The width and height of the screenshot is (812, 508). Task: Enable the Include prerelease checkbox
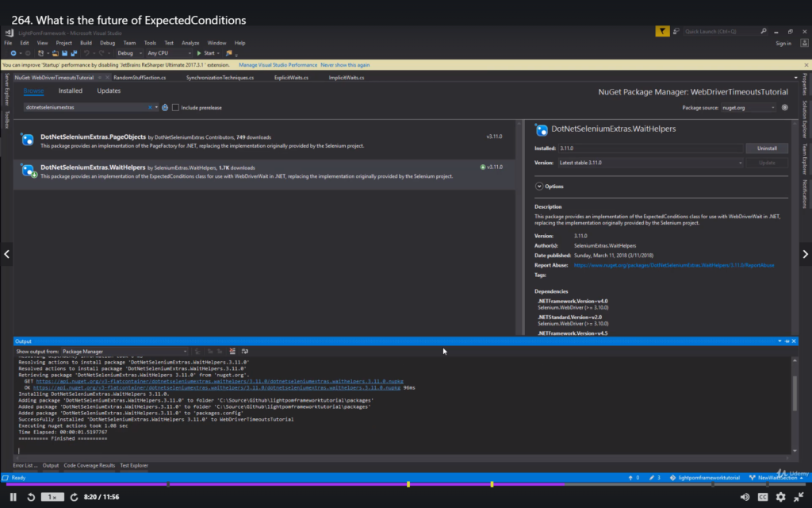(176, 107)
